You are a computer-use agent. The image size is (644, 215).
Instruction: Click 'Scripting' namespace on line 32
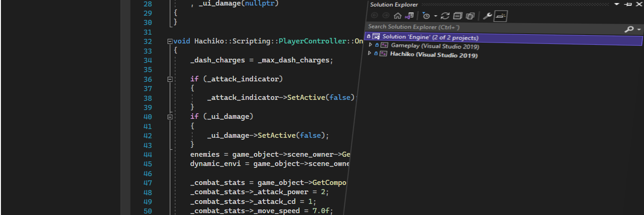252,41
